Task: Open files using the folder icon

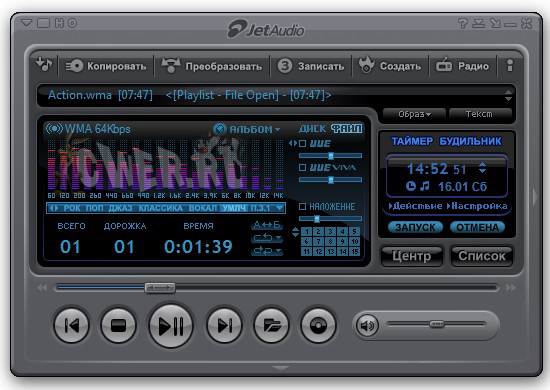Action: pos(271,325)
